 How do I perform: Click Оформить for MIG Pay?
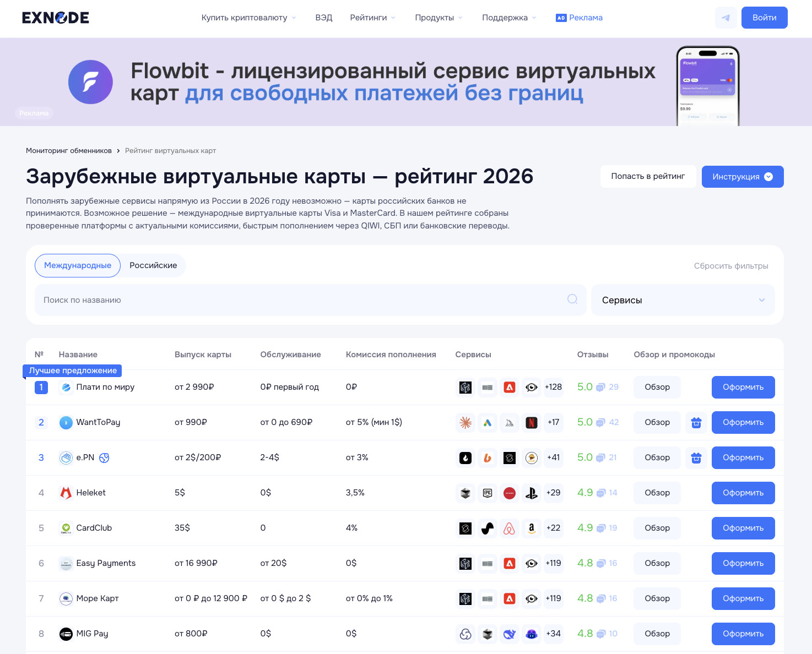(x=743, y=634)
